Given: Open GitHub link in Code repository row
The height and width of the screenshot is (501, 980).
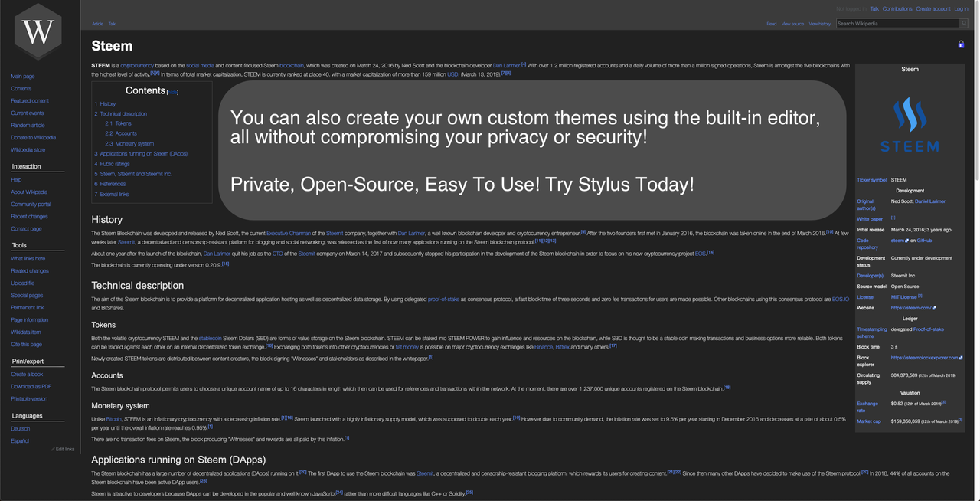Looking at the screenshot, I should point(924,241).
